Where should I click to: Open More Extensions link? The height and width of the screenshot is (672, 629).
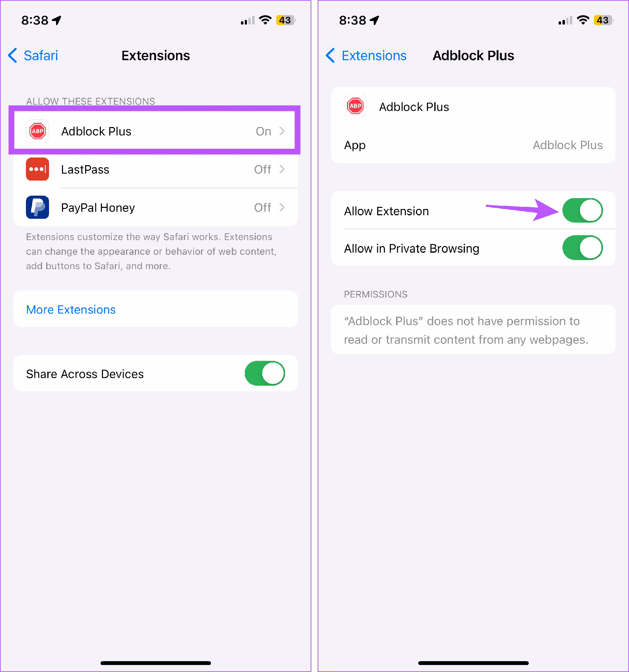coord(71,309)
